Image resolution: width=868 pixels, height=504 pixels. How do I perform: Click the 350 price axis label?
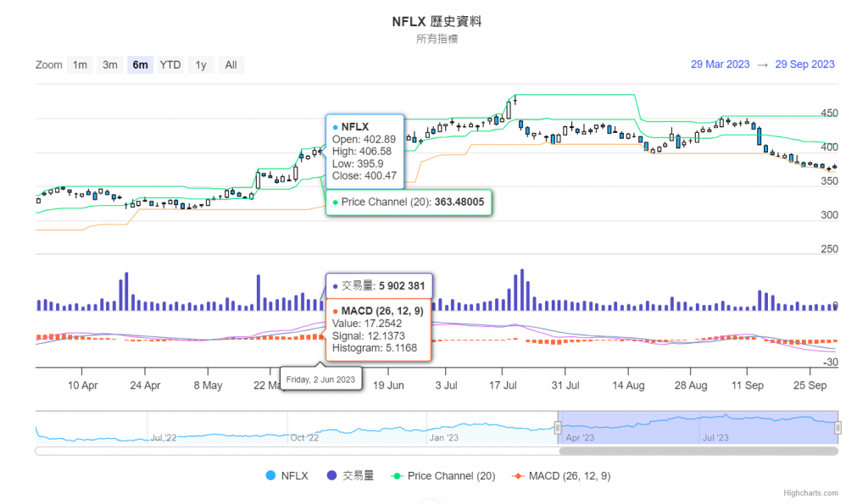[x=829, y=181]
